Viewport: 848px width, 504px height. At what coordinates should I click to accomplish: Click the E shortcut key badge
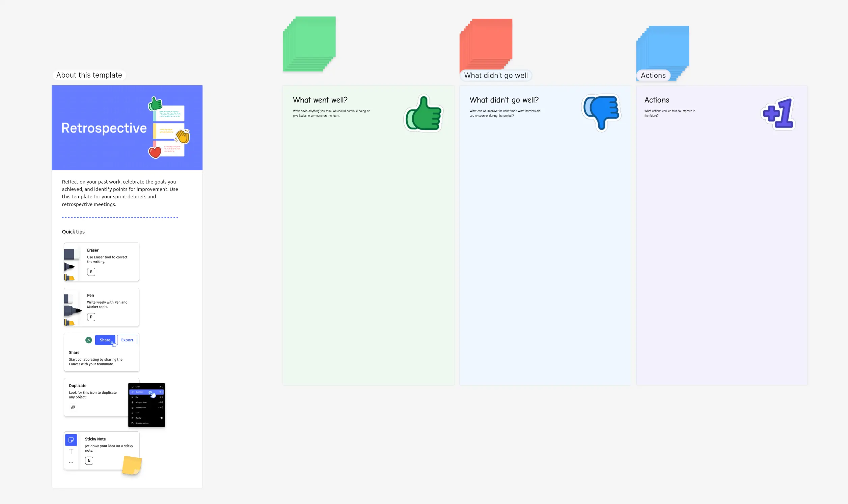[x=91, y=272]
